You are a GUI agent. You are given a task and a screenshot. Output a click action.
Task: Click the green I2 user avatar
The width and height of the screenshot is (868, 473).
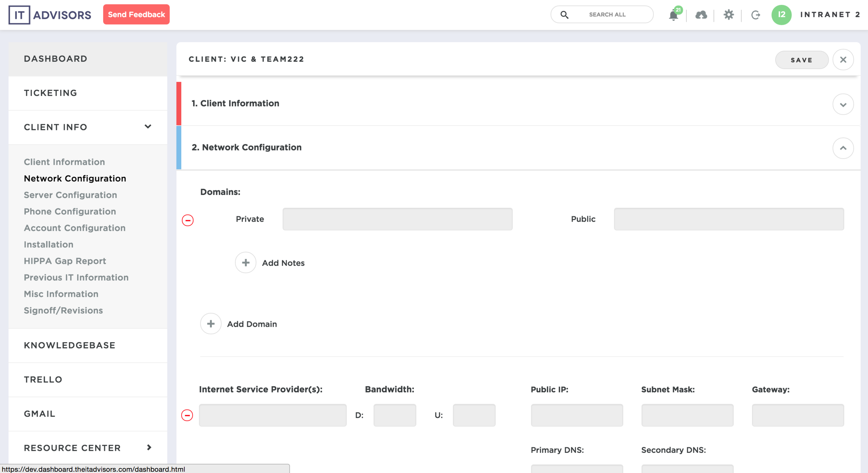tap(781, 15)
